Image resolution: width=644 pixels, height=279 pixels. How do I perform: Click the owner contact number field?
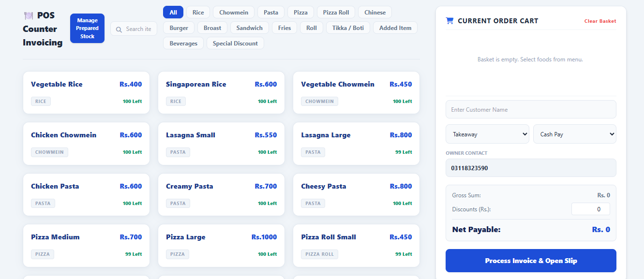pos(531,168)
